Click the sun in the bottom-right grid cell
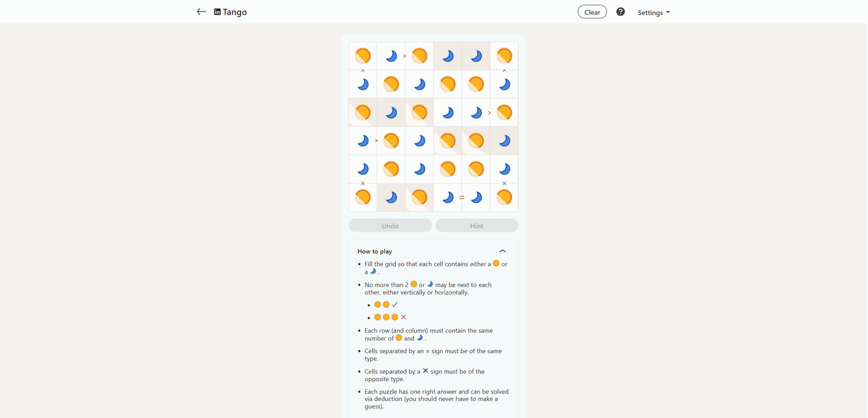This screenshot has width=868, height=418. point(504,198)
